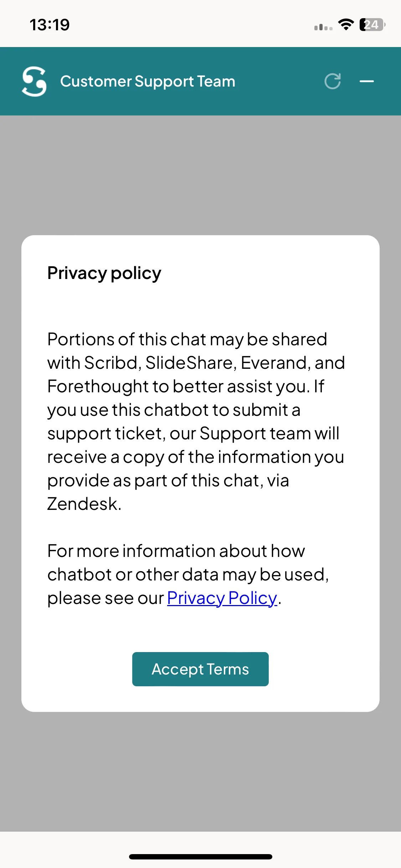Tap the cellular signal bars
This screenshot has width=401, height=868.
(323, 27)
